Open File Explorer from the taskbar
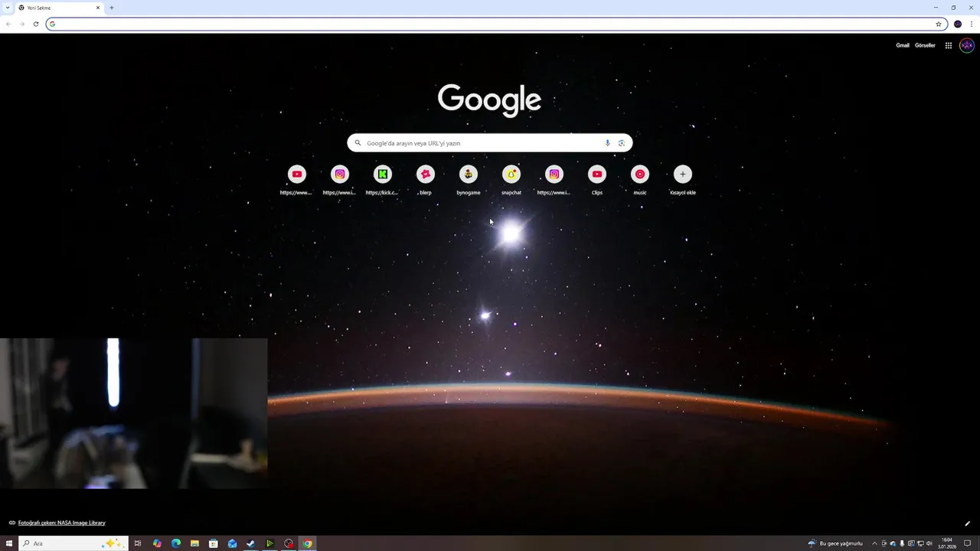980x551 pixels. click(194, 543)
